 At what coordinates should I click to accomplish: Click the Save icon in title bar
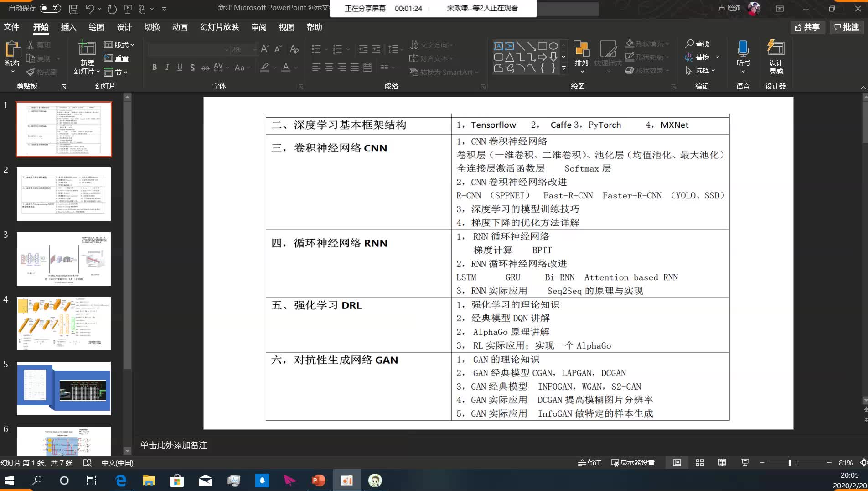tap(73, 9)
